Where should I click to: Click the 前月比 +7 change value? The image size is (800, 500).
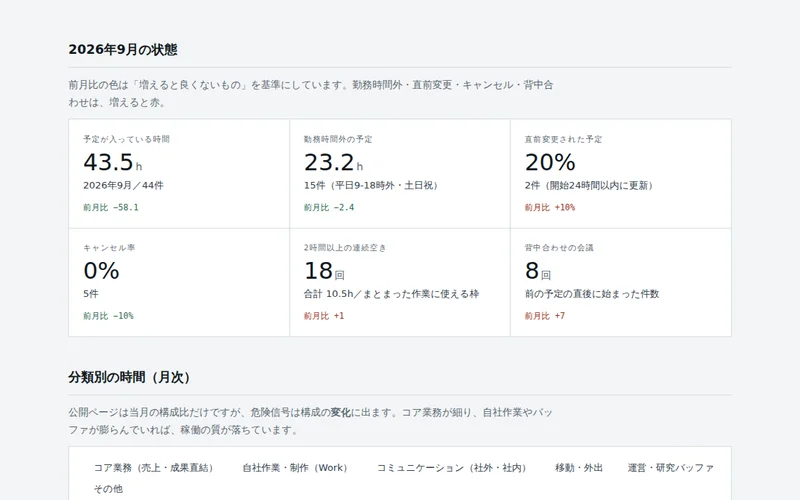[545, 316]
